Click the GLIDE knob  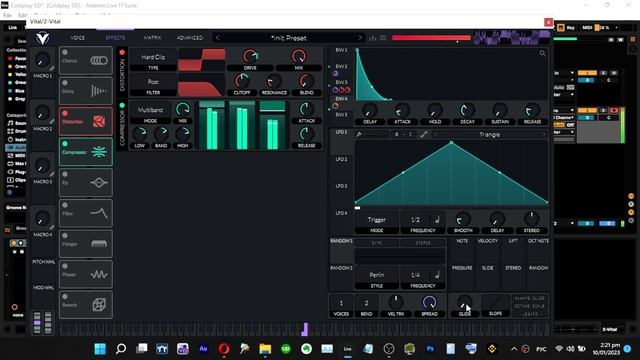click(464, 302)
